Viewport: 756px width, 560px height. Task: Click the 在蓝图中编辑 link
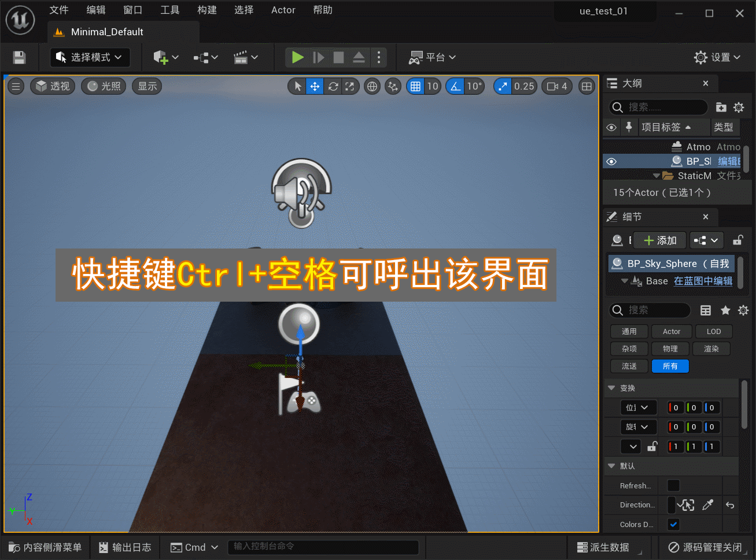pyautogui.click(x=703, y=281)
